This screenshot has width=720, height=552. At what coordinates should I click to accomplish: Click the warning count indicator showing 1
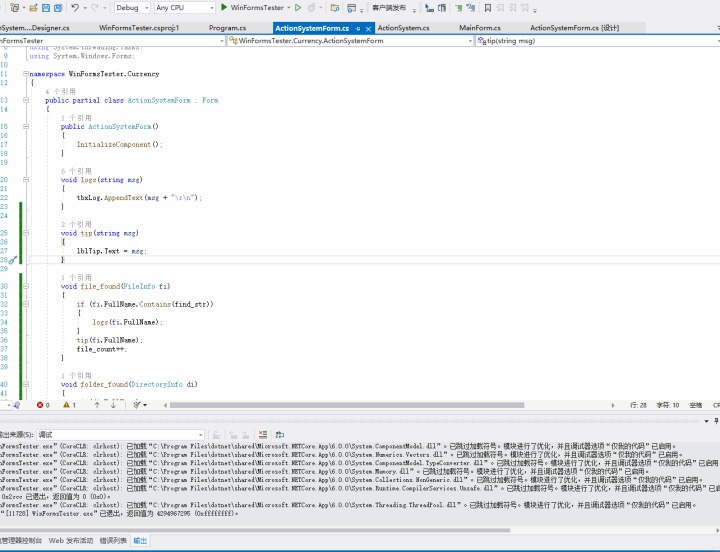point(69,405)
